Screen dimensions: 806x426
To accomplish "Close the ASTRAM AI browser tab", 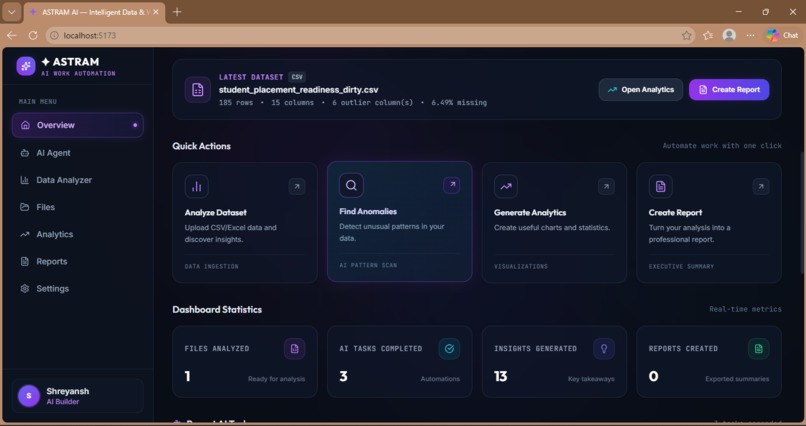I will 156,12.
